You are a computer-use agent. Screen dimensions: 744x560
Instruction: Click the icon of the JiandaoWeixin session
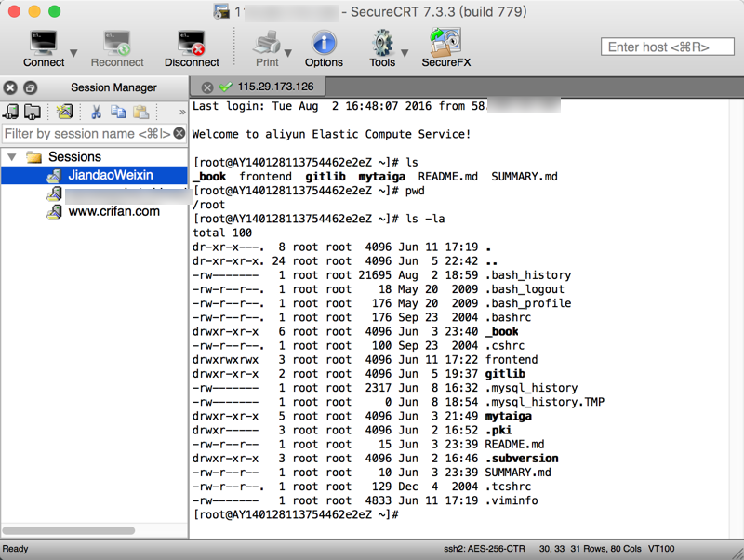(x=55, y=175)
